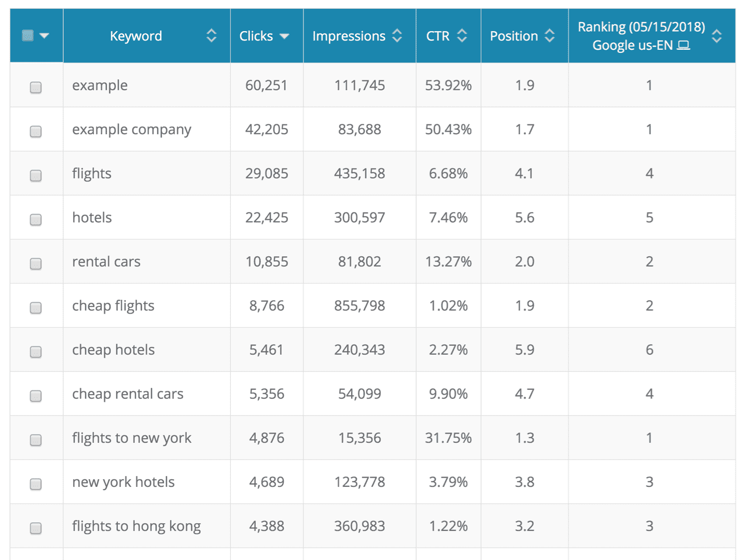
Task: Sort by Impressions using arrows icon
Action: click(397, 36)
